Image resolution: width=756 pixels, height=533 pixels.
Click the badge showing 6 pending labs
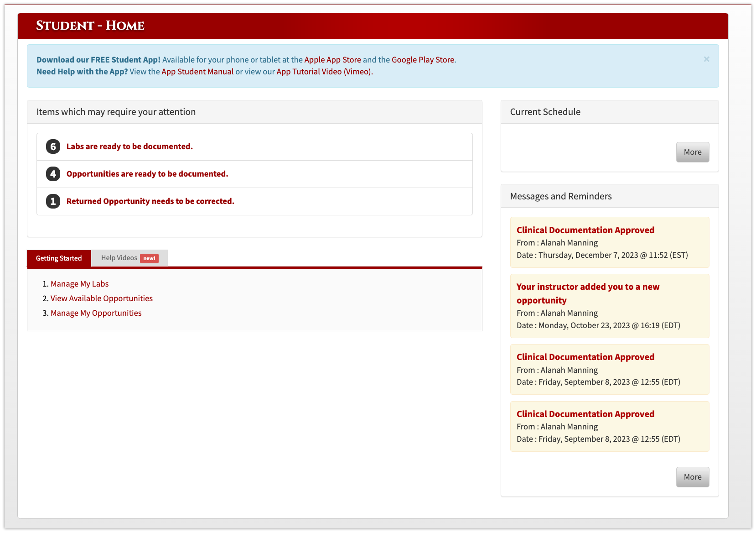pyautogui.click(x=52, y=146)
